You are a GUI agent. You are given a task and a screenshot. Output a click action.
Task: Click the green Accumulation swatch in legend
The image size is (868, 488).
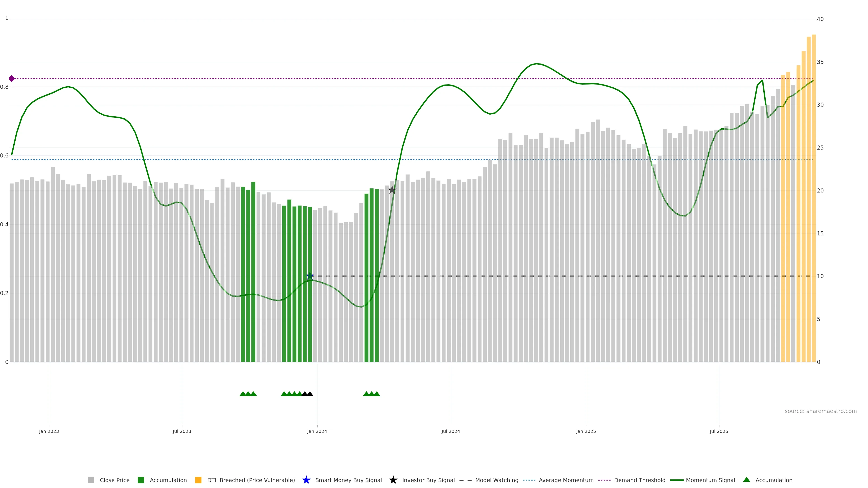[141, 480]
